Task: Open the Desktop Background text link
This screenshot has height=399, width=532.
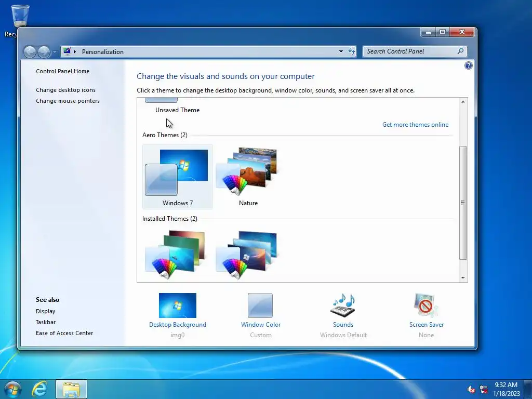Action: coord(178,325)
